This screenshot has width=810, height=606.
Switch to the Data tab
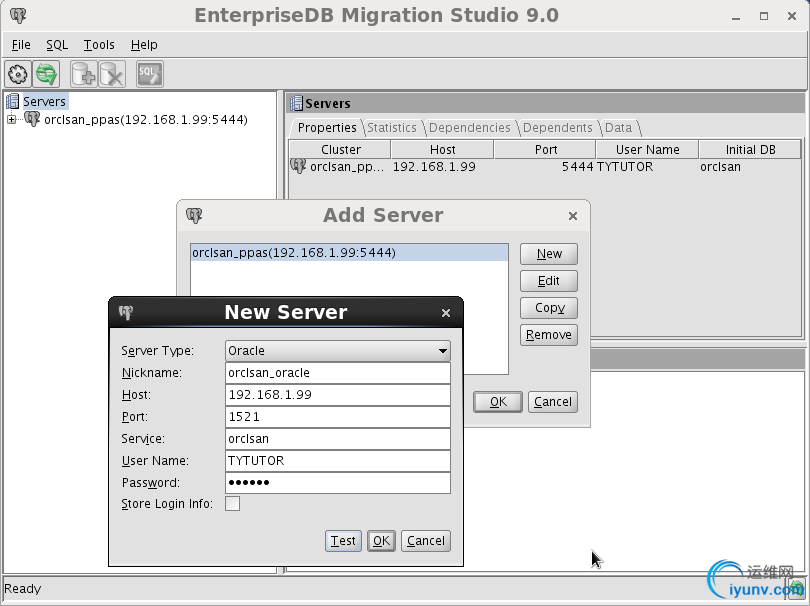(x=618, y=128)
